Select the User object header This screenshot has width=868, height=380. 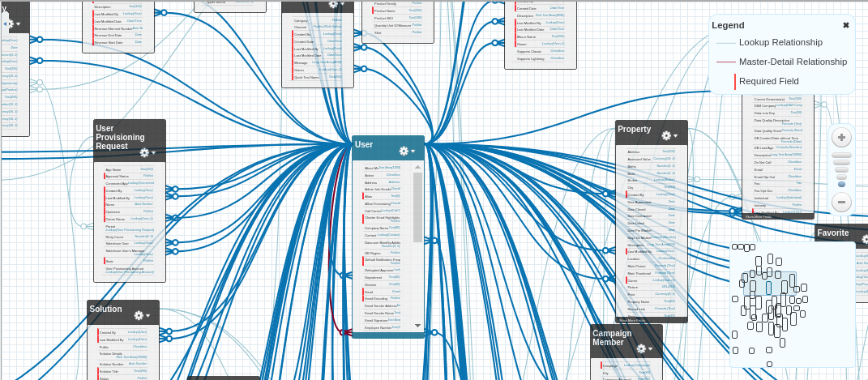(x=373, y=145)
